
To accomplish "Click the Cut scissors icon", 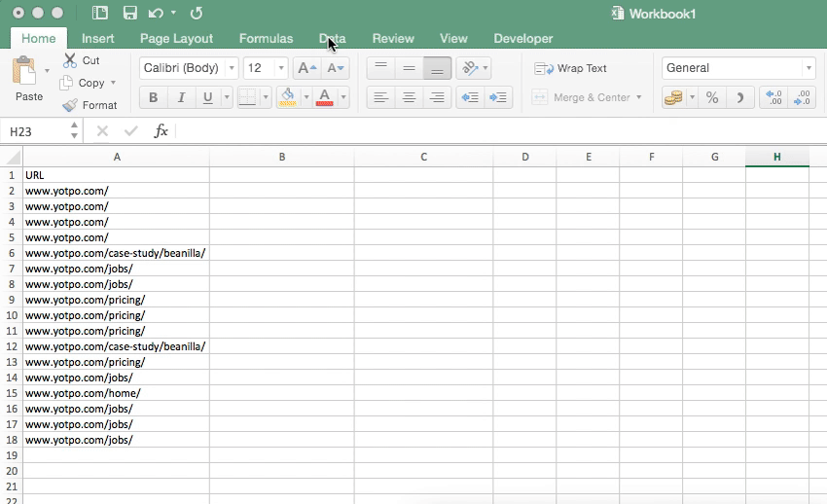I will click(70, 60).
